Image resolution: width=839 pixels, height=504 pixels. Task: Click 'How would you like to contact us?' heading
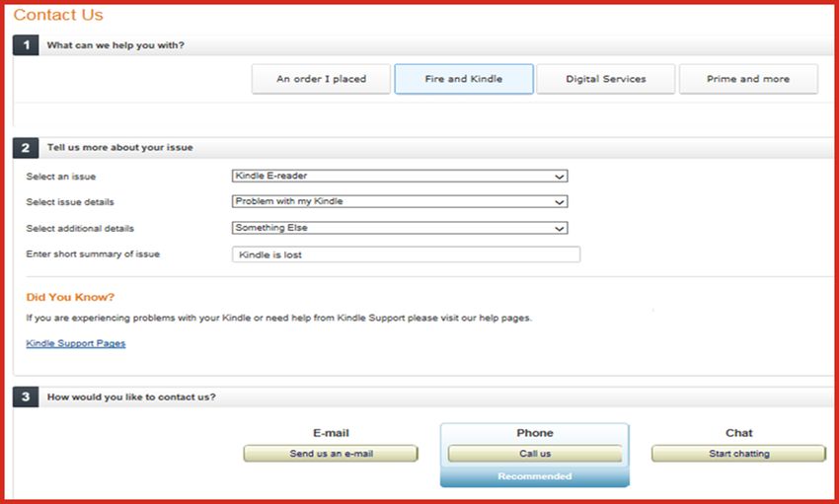click(x=131, y=397)
